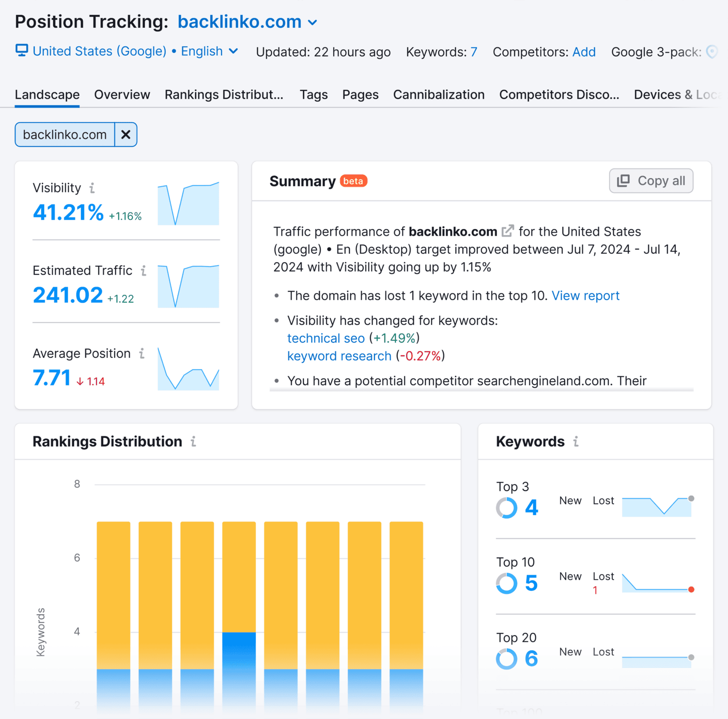Open the View report link
Viewport: 728px width, 719px height.
click(x=586, y=295)
